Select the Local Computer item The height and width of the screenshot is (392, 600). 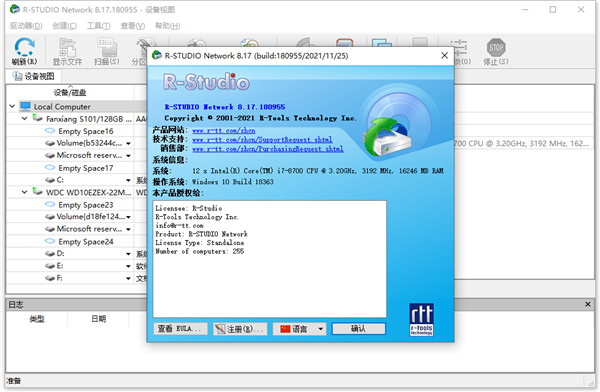(x=62, y=106)
